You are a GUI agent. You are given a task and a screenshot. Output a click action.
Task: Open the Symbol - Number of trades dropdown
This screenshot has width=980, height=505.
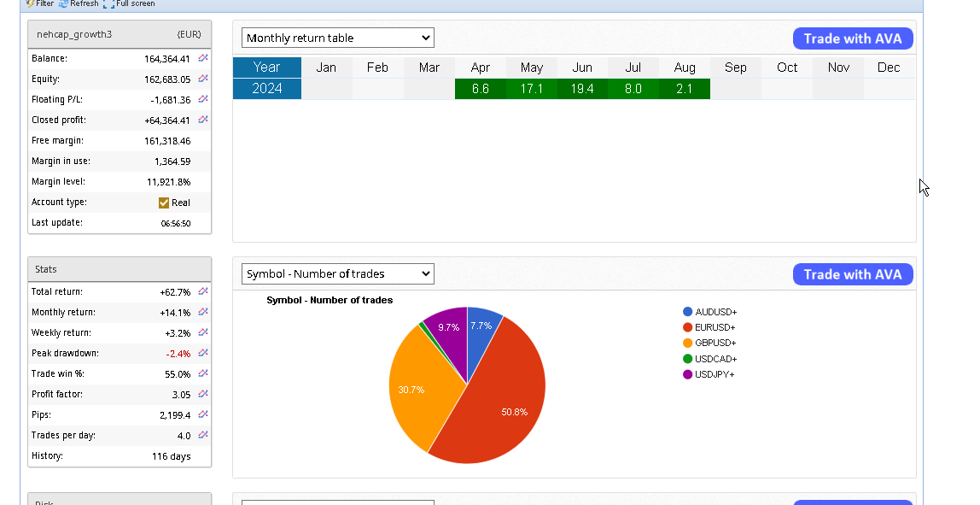click(338, 273)
